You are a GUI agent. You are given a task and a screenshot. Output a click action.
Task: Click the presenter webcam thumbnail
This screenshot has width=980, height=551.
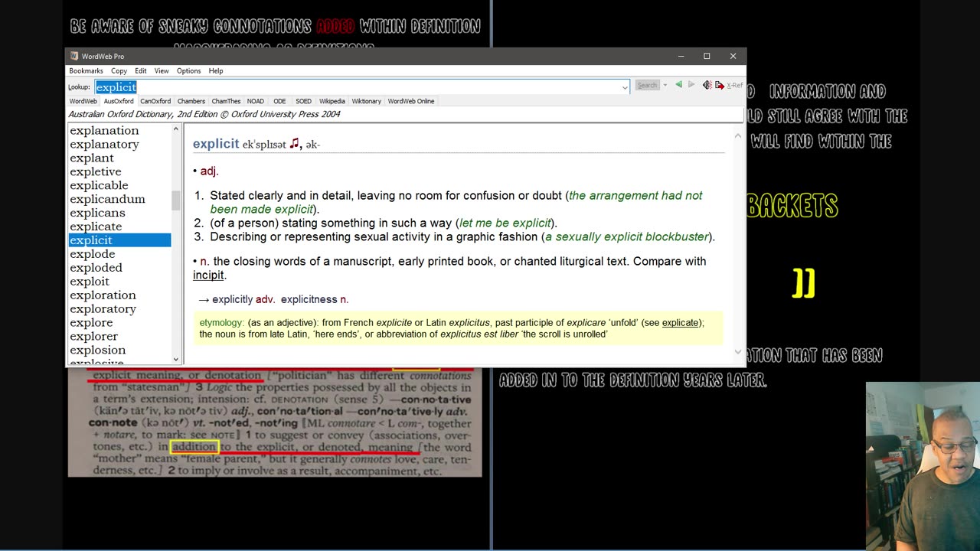pos(923,466)
